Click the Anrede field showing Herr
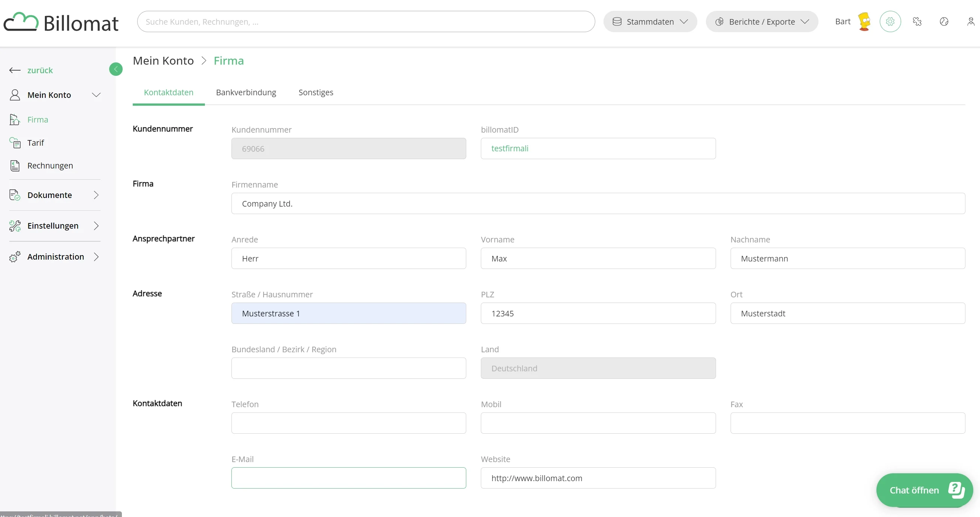980x517 pixels. 348,258
